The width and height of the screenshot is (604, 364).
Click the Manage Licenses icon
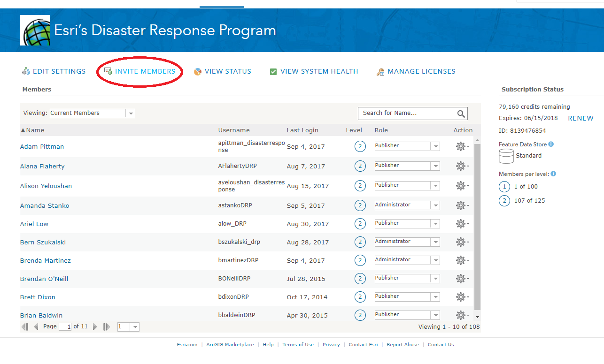pyautogui.click(x=380, y=72)
